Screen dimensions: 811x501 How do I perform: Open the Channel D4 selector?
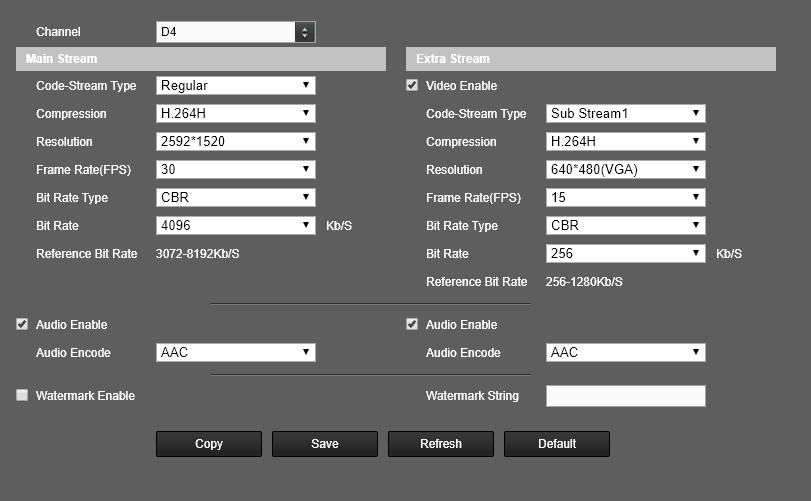(x=235, y=32)
